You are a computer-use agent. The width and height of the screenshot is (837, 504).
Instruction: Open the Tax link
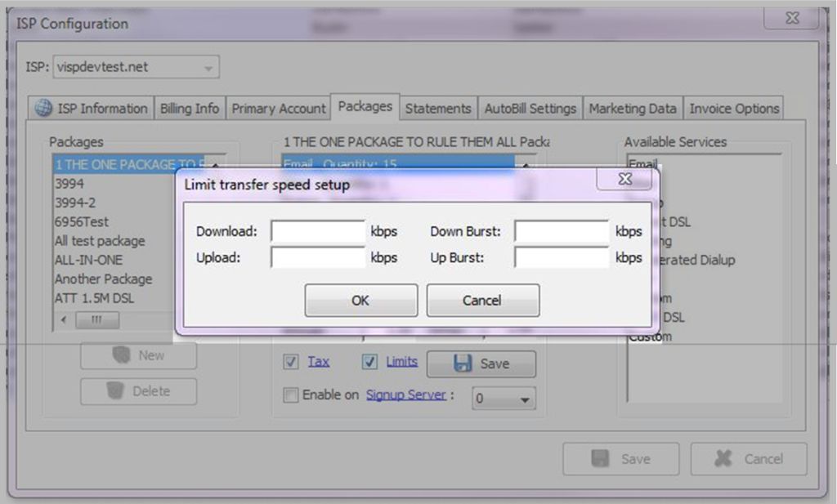tap(319, 362)
